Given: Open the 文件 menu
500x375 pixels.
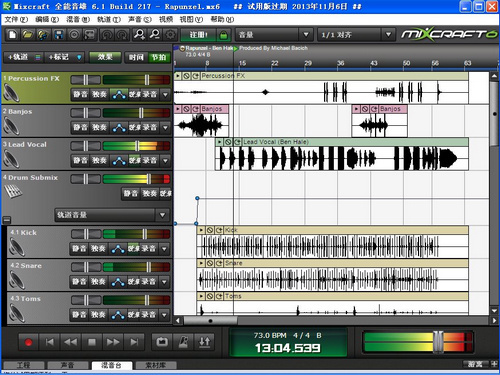Looking at the screenshot, I should 16,20.
